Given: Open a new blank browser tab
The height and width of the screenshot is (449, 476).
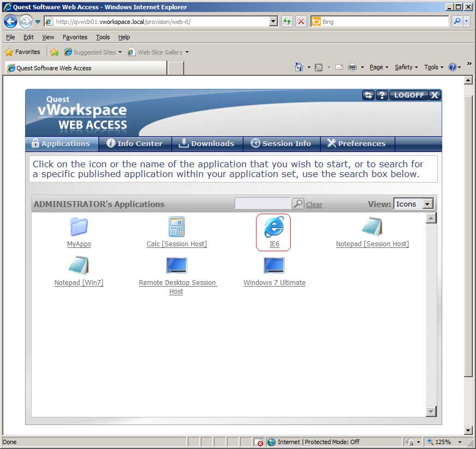Looking at the screenshot, I should coord(175,68).
